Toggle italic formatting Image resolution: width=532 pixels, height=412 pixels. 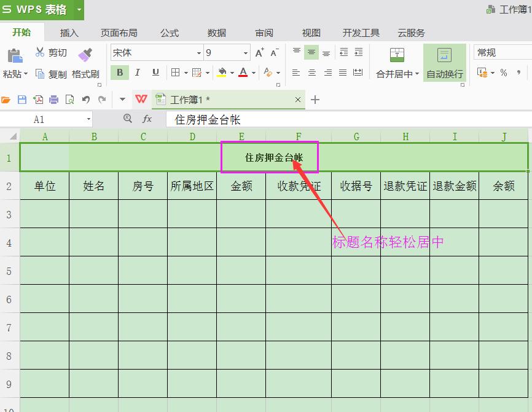[x=136, y=72]
